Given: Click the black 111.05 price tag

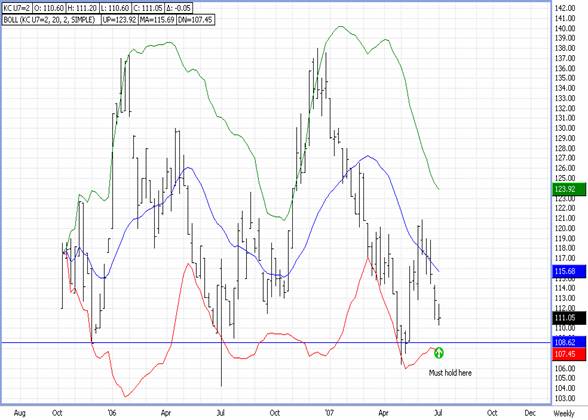Looking at the screenshot, I should pos(569,318).
